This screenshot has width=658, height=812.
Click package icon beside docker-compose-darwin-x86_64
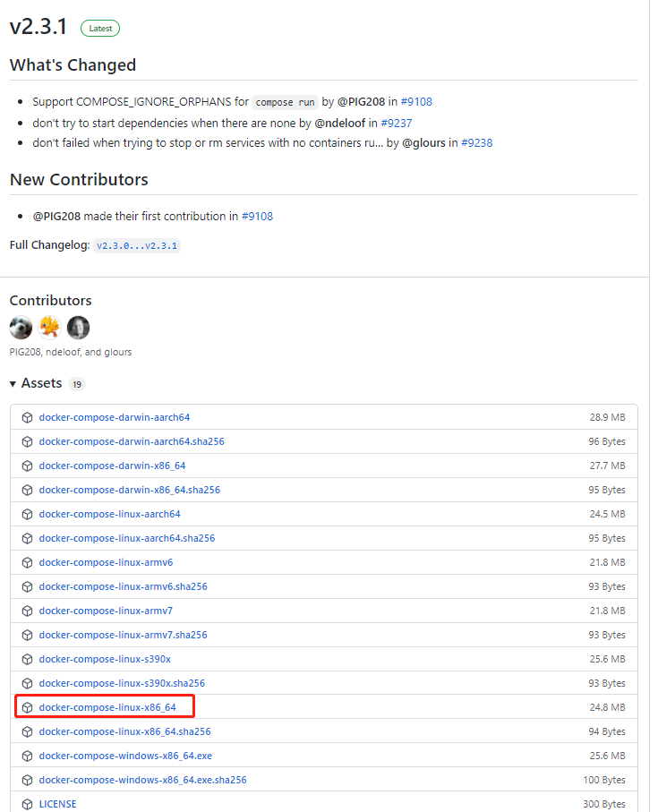click(28, 466)
